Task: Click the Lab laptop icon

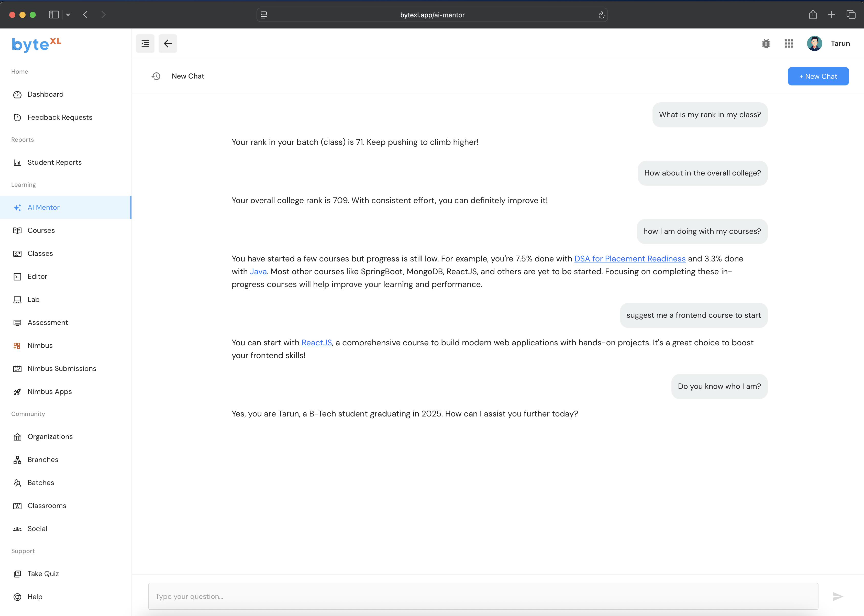Action: click(x=17, y=300)
